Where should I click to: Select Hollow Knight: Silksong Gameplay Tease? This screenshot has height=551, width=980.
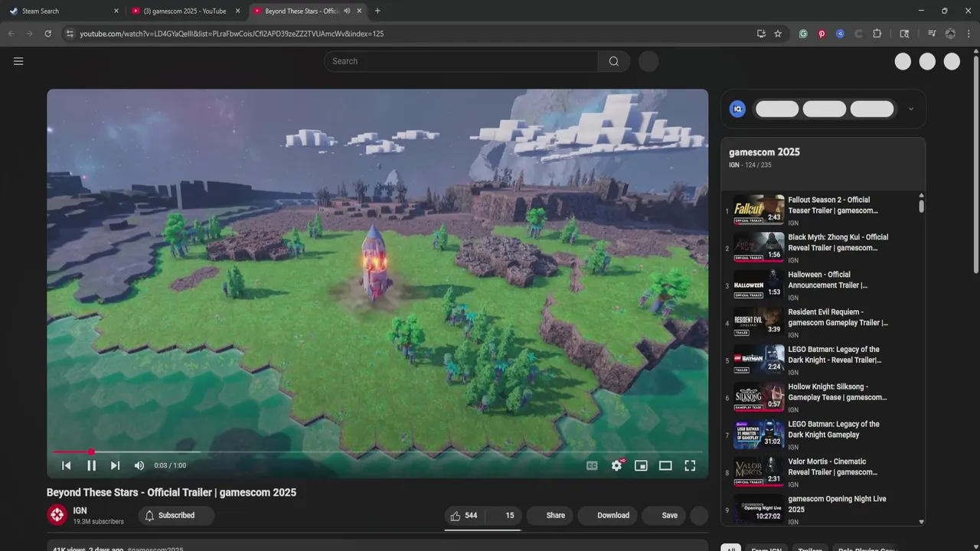pyautogui.click(x=823, y=397)
